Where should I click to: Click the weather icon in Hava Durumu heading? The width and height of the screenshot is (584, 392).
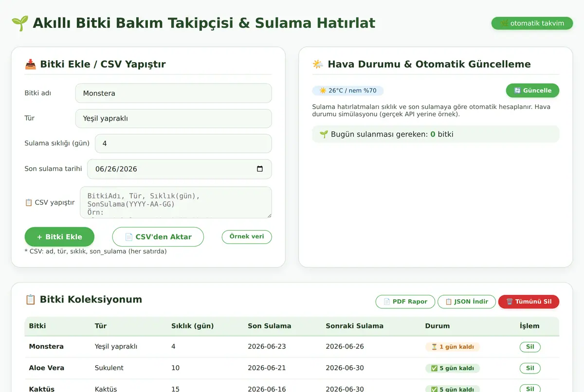pos(318,64)
